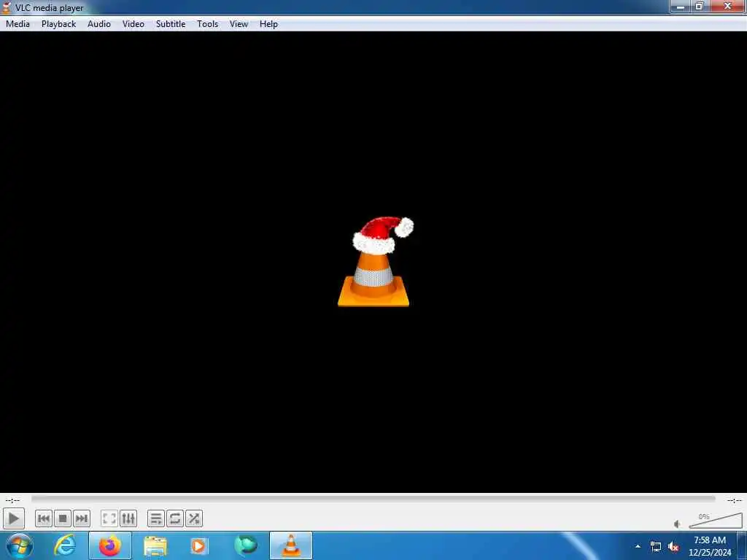Open the Subtitle menu
Screen dimensions: 747x560
click(171, 24)
